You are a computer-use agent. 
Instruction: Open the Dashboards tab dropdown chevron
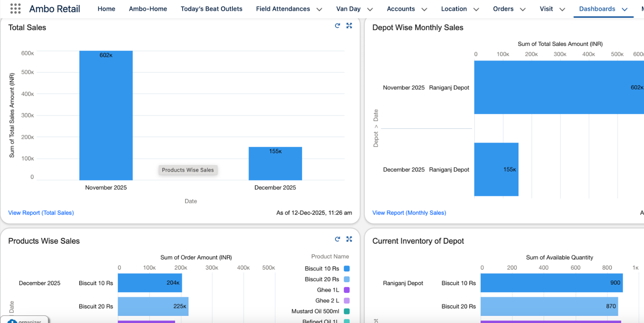pos(624,9)
